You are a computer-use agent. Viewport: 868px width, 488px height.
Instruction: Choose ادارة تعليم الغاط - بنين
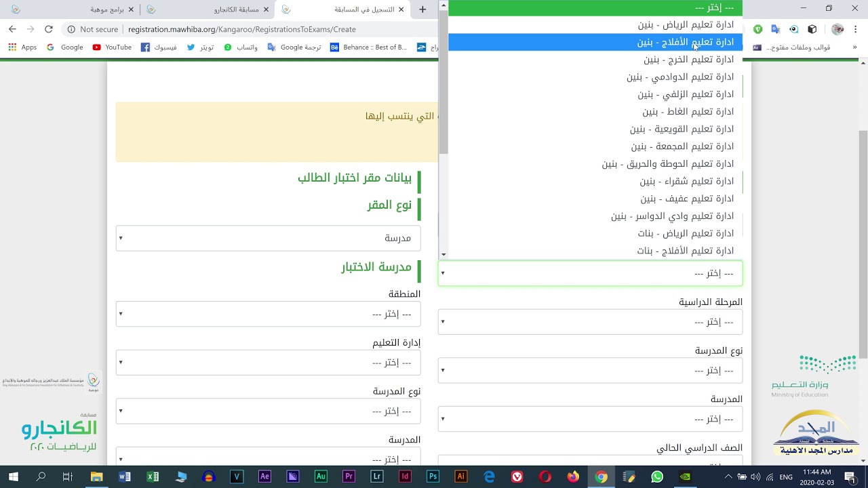(x=595, y=112)
